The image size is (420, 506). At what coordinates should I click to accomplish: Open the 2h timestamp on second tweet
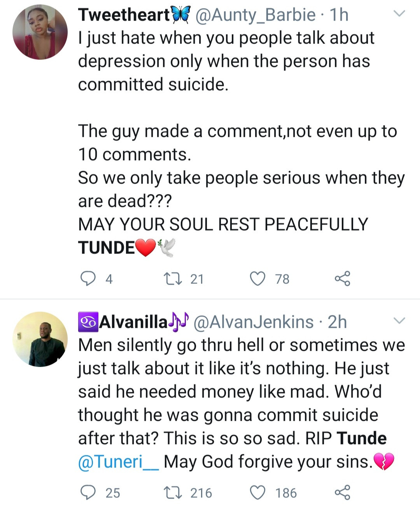tap(337, 322)
